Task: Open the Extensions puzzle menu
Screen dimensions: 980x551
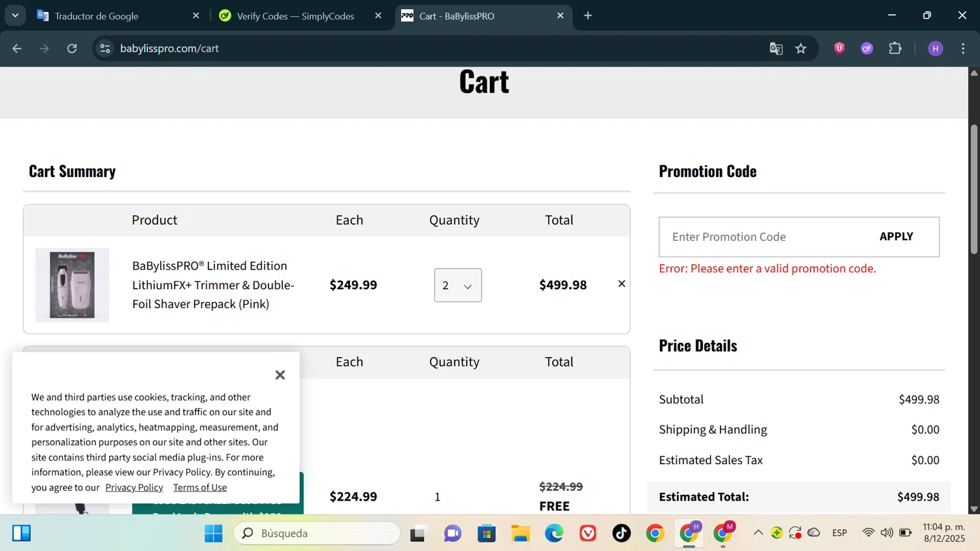Action: coord(895,48)
